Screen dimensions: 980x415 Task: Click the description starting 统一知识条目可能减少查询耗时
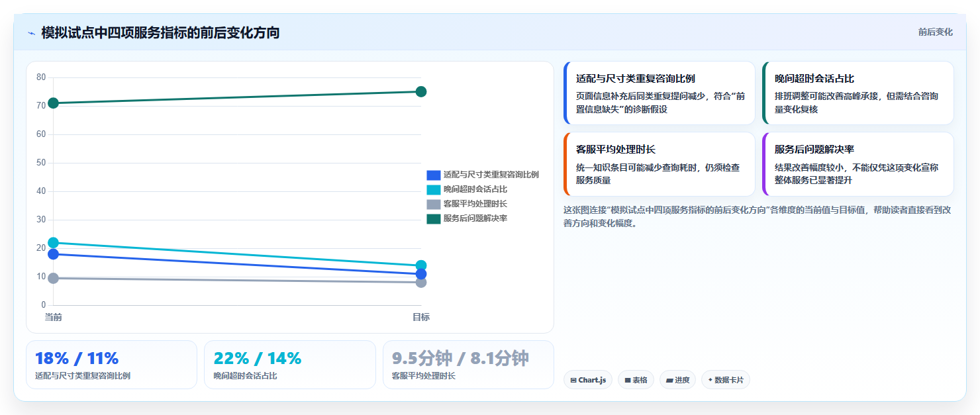pos(658,173)
